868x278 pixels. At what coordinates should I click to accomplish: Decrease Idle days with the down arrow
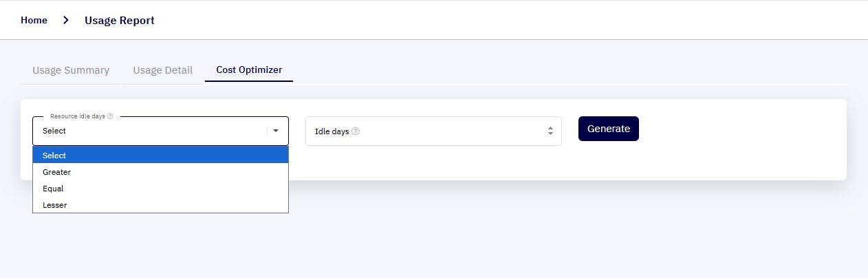click(550, 133)
